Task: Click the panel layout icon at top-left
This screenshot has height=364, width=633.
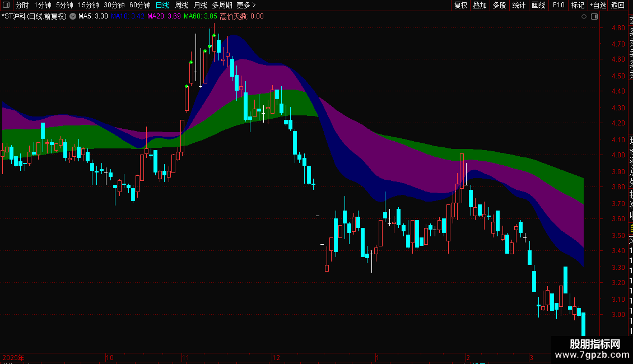Action: click(6, 5)
